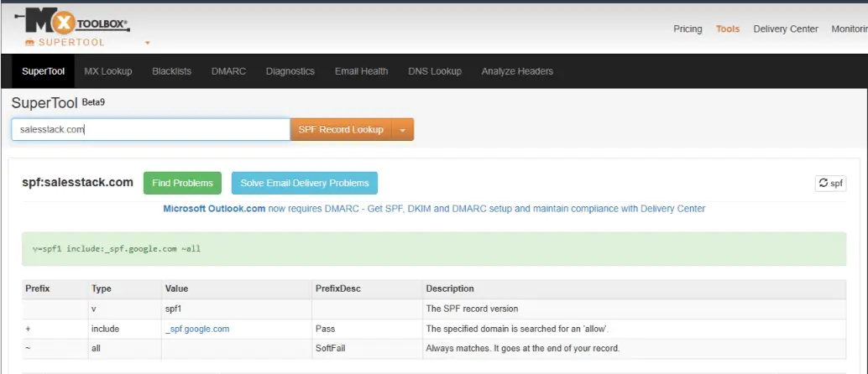868x374 pixels.
Task: Click the spf:salesstack.com heading
Action: (x=77, y=182)
